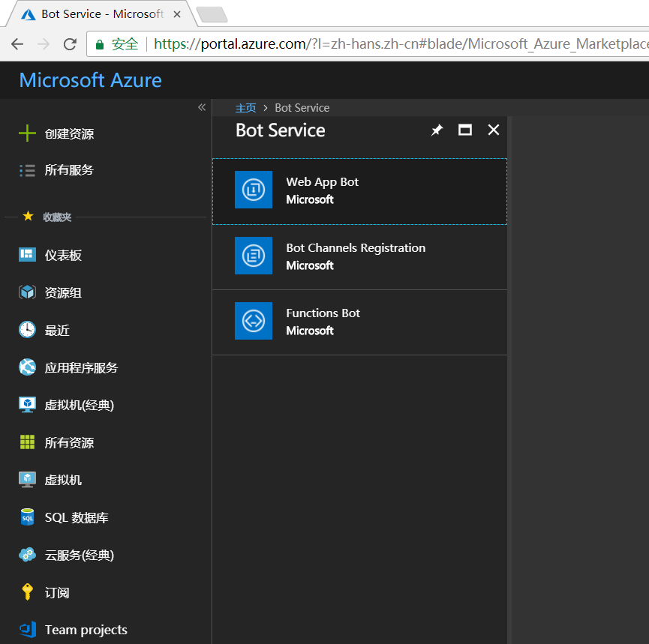Open 所有服务 from the sidebar
Screen dimensions: 649x644
tap(26, 169)
